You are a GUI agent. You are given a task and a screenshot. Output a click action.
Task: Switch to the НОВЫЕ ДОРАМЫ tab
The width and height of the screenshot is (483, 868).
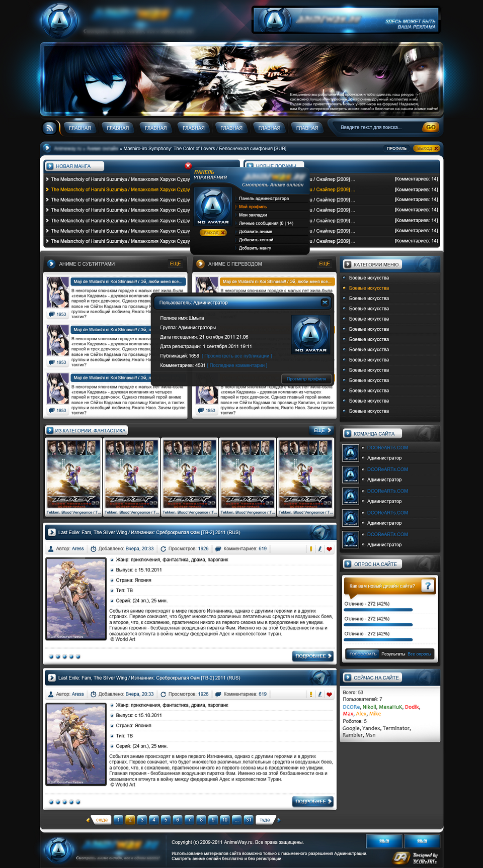[x=276, y=165]
